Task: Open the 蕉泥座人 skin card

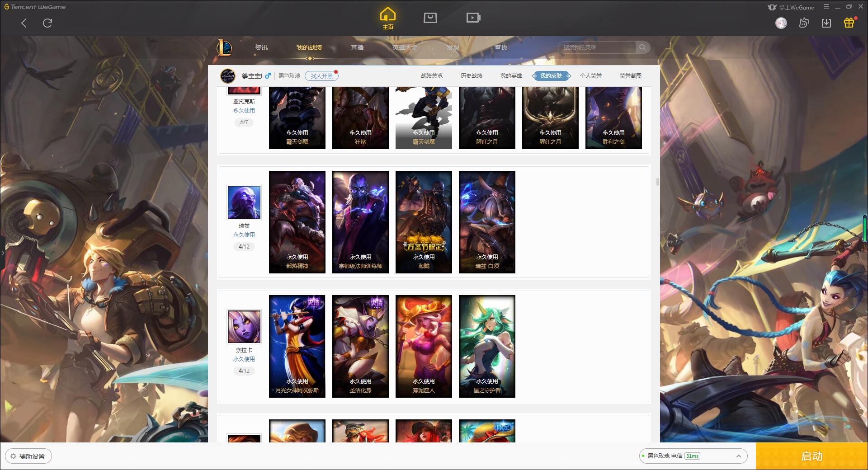Action: click(x=424, y=346)
